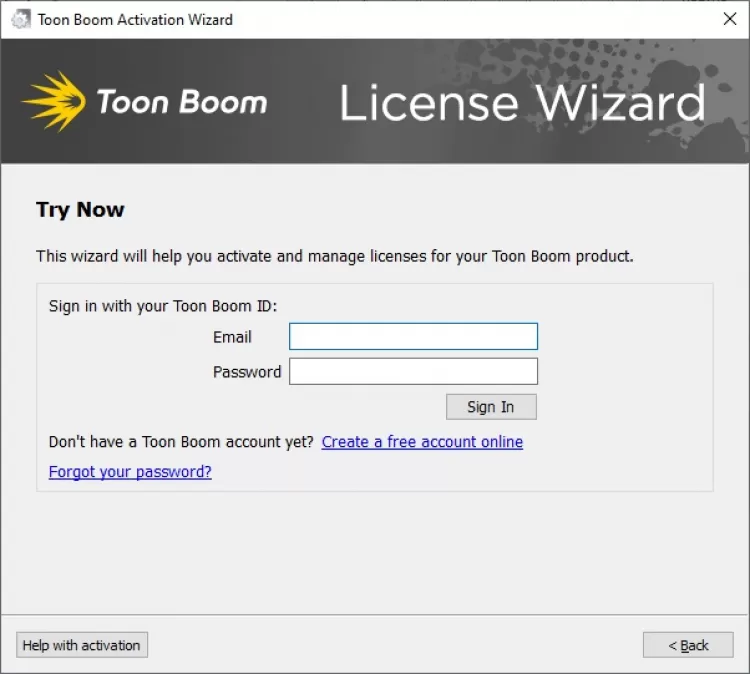Follow the Forgot your password? link
Screen dimensions: 750x674
pos(130,472)
